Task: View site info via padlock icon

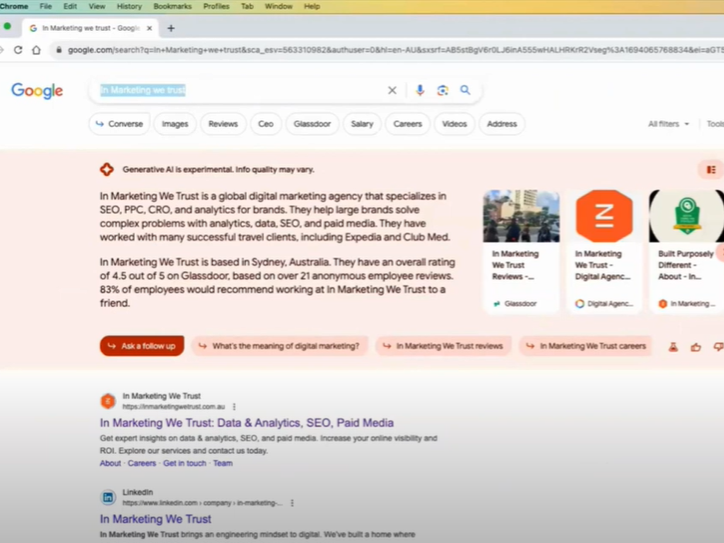Action: [x=59, y=50]
